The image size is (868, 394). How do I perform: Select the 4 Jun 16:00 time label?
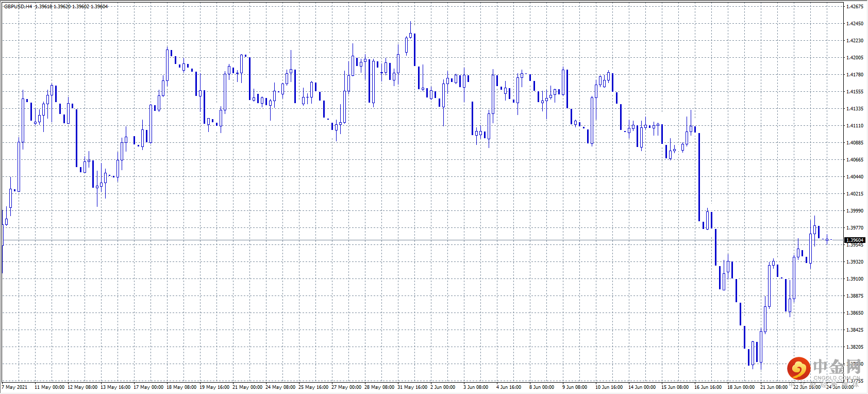click(509, 387)
